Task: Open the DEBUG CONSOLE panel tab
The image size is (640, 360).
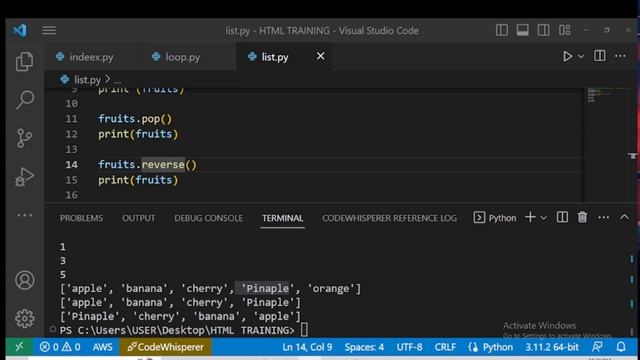Action: point(209,218)
